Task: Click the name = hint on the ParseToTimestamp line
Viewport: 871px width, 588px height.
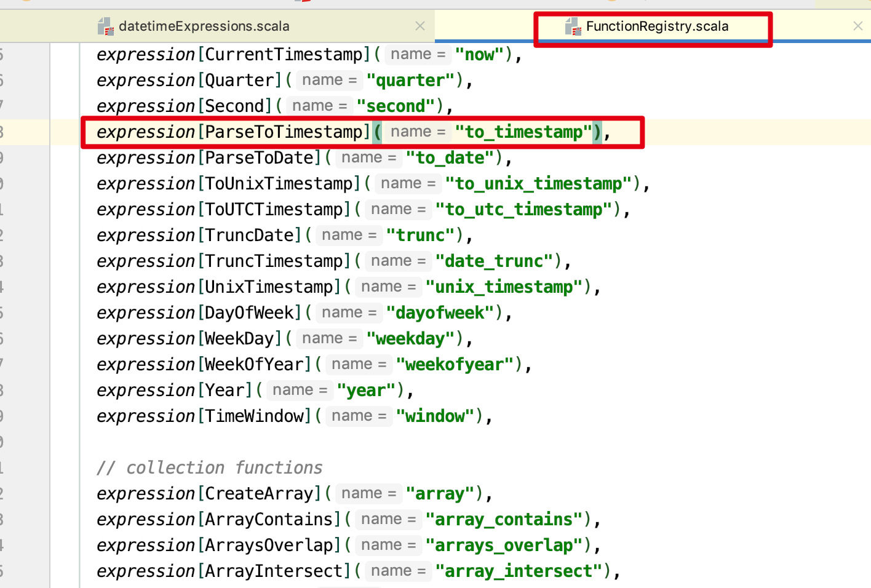Action: 418,132
